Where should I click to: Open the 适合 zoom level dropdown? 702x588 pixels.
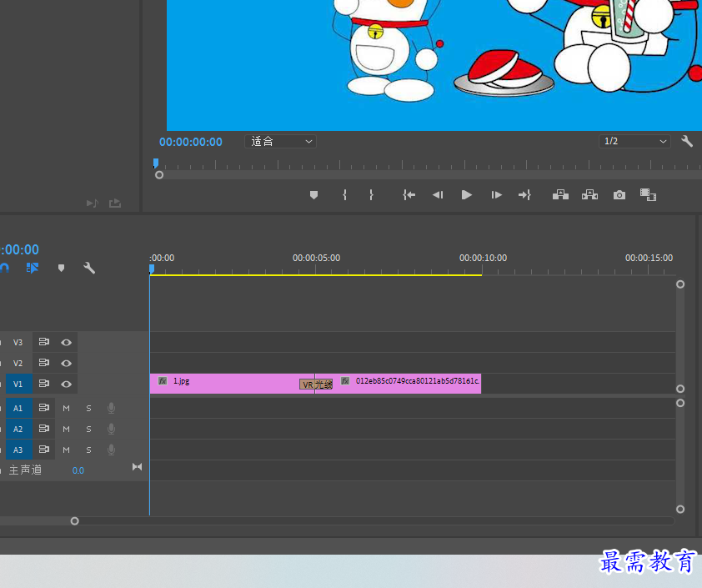coord(280,142)
